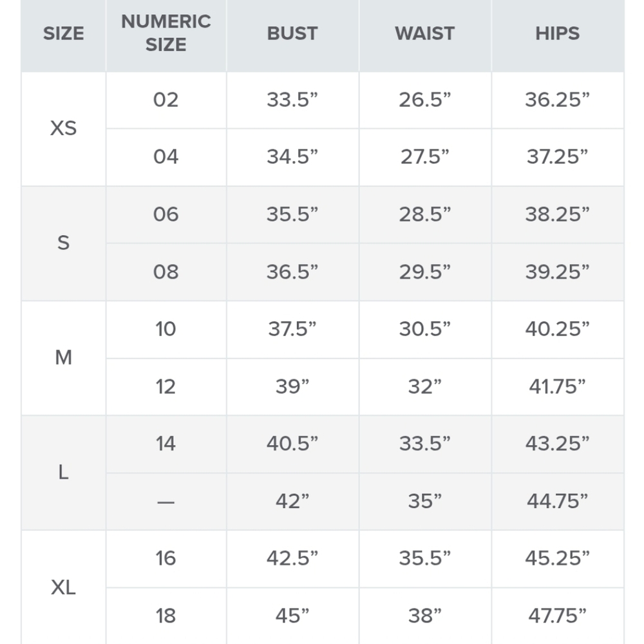The width and height of the screenshot is (644, 644).
Task: Select the 32" waist measurement
Action: pyautogui.click(x=424, y=386)
